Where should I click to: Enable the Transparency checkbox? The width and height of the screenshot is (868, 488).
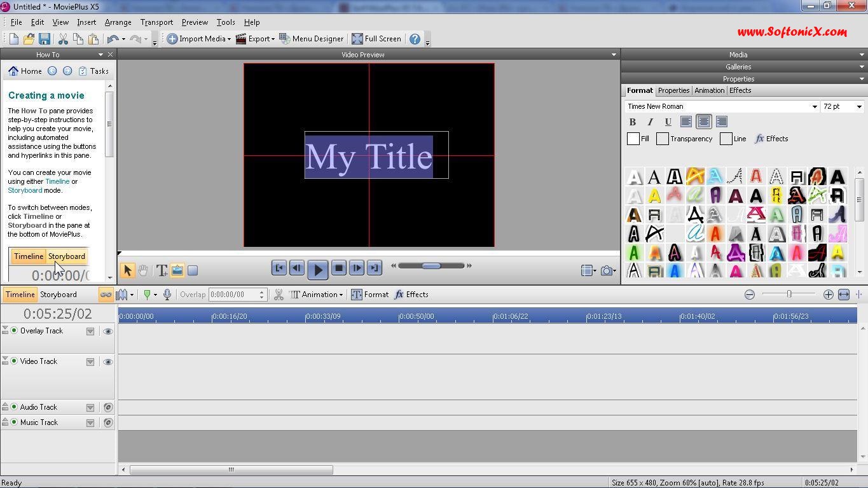point(661,138)
